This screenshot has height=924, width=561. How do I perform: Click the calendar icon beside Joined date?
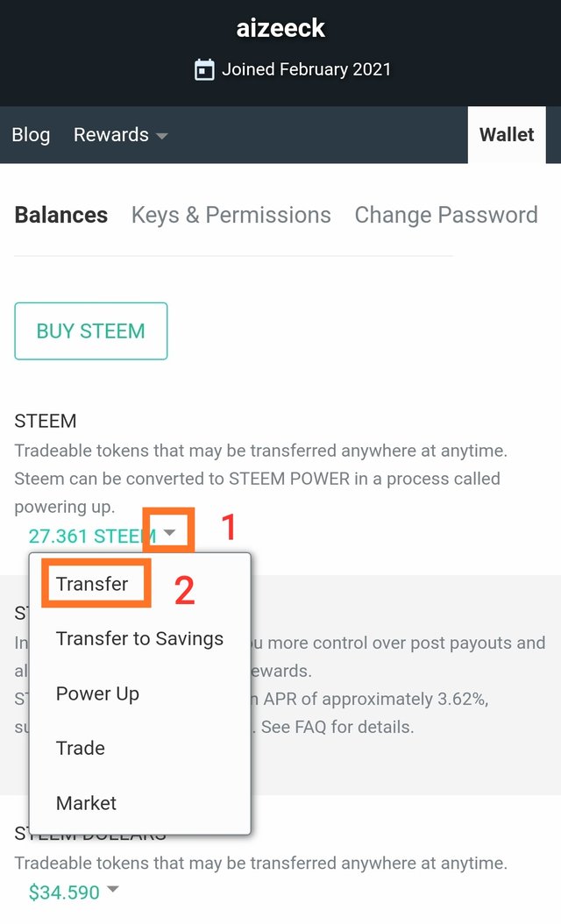click(x=204, y=70)
